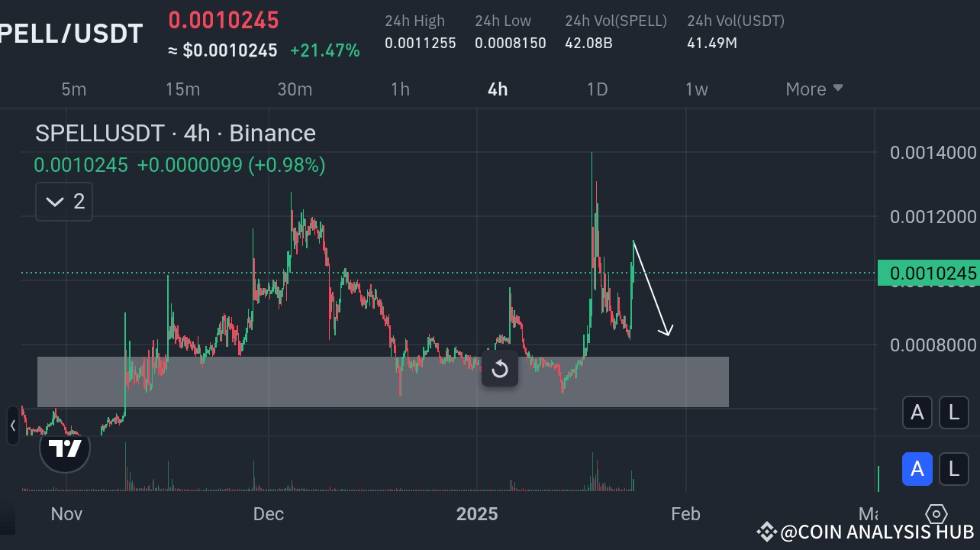Toggle the upper A auto scale
The height and width of the screenshot is (550, 980).
pos(917,412)
